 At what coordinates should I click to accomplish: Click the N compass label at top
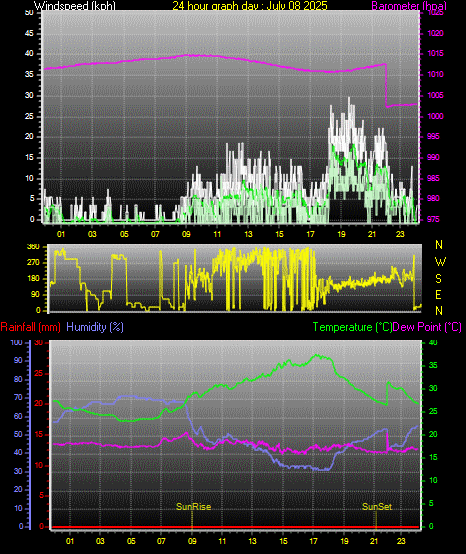pos(439,244)
